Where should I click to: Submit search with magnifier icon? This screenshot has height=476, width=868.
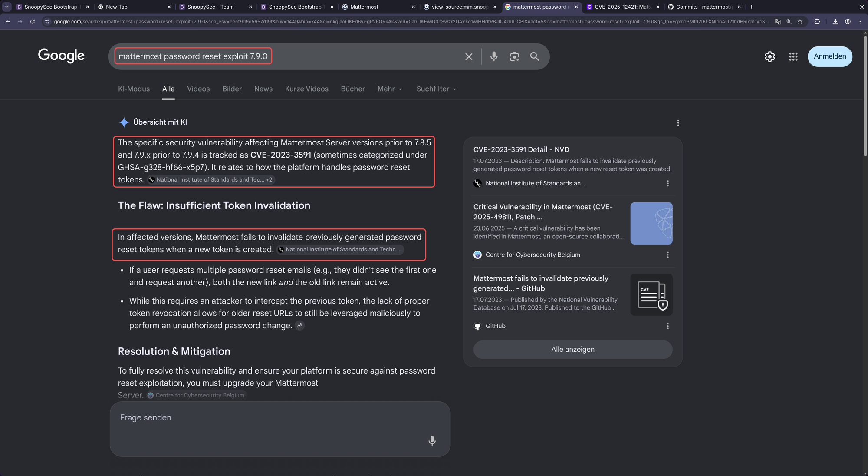click(x=535, y=56)
